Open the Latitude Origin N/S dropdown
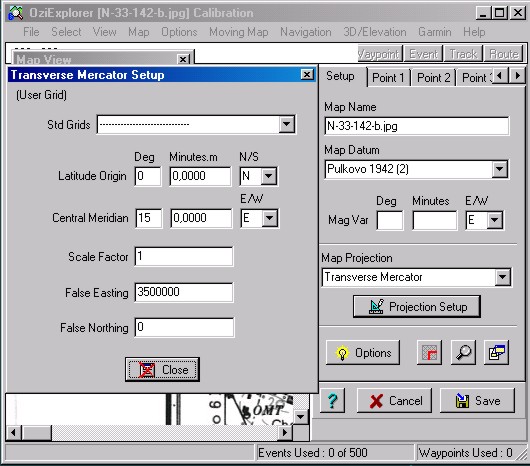 [x=269, y=176]
